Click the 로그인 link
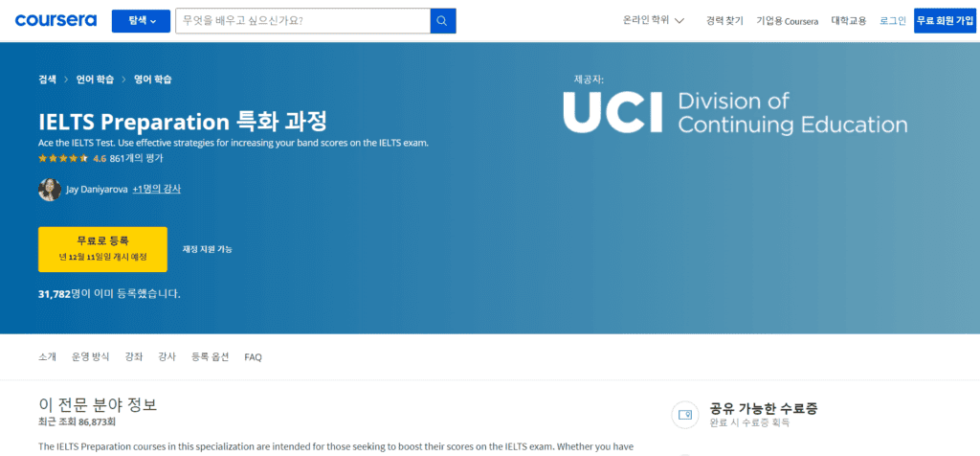980x456 pixels. 893,21
